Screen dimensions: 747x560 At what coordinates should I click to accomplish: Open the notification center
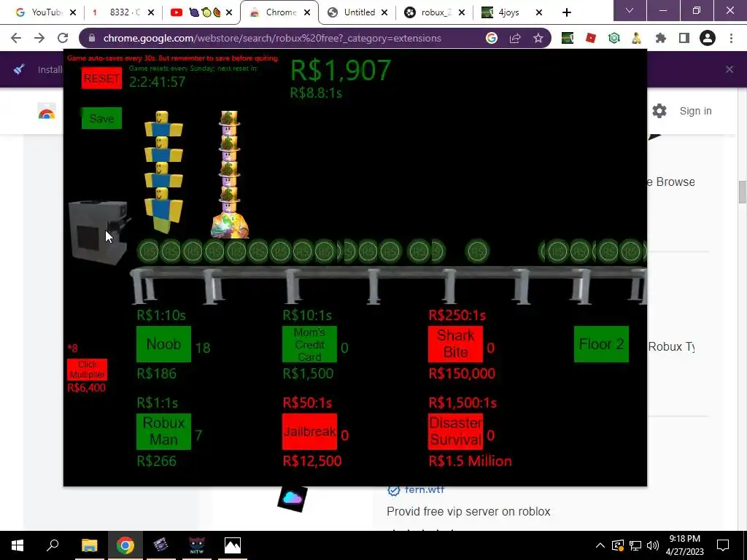723,545
